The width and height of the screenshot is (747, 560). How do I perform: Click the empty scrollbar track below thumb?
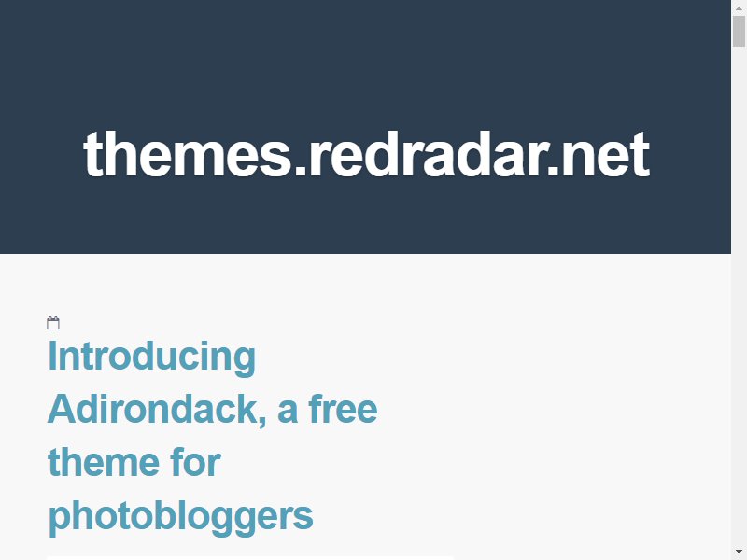point(739,295)
